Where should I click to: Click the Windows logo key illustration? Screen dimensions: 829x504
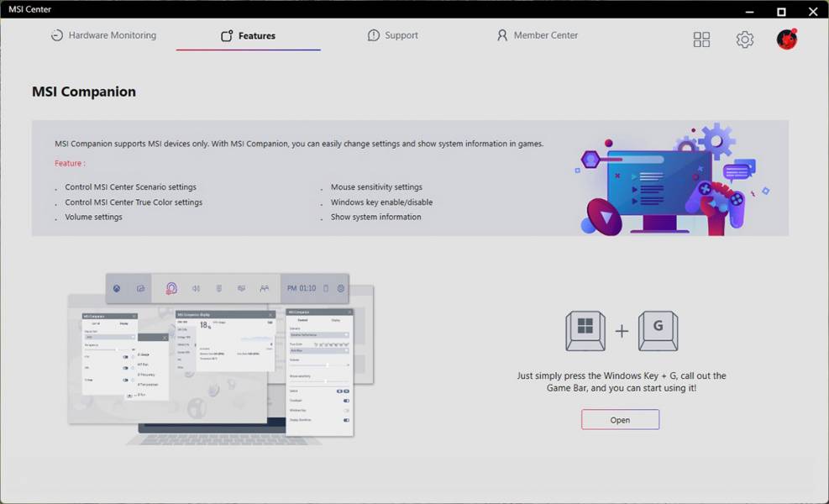tap(585, 331)
